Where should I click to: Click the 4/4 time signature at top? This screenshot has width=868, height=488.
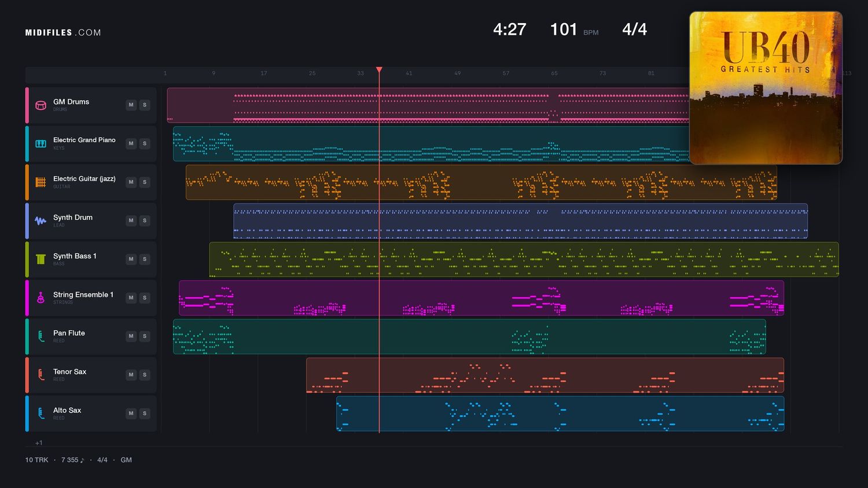coord(634,29)
